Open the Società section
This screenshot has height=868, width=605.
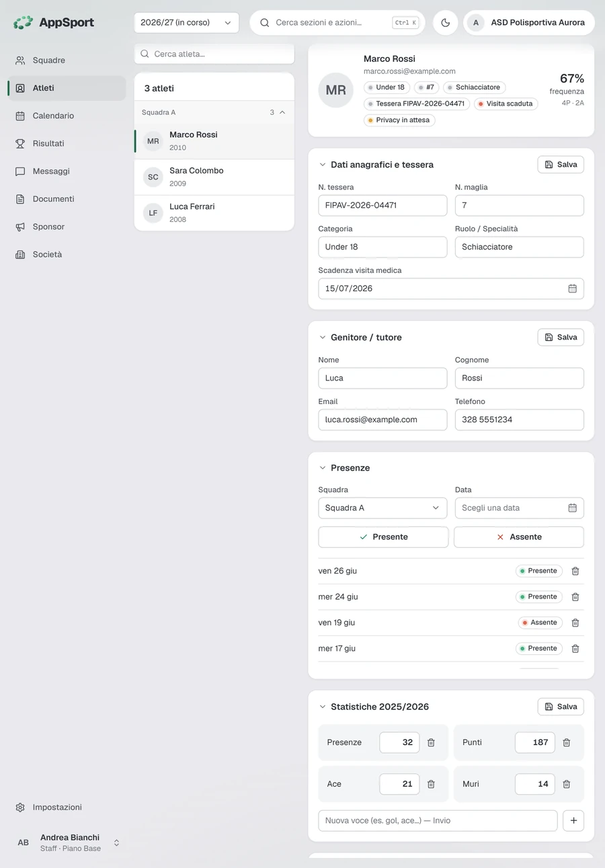[x=67, y=254]
